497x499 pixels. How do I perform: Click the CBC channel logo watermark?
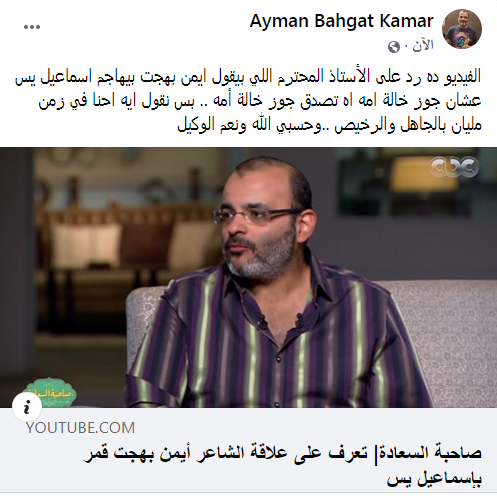454,167
